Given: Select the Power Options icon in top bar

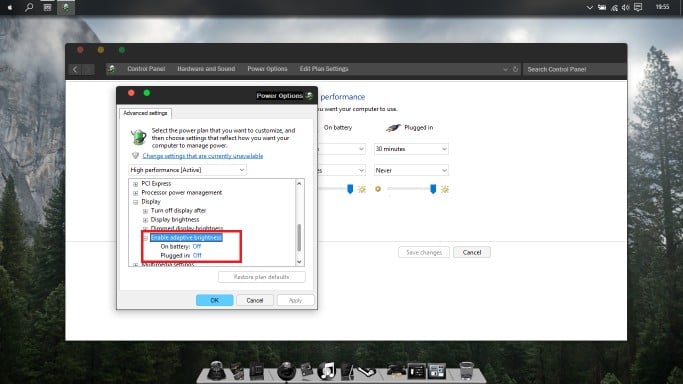Looking at the screenshot, I should click(x=65, y=7).
